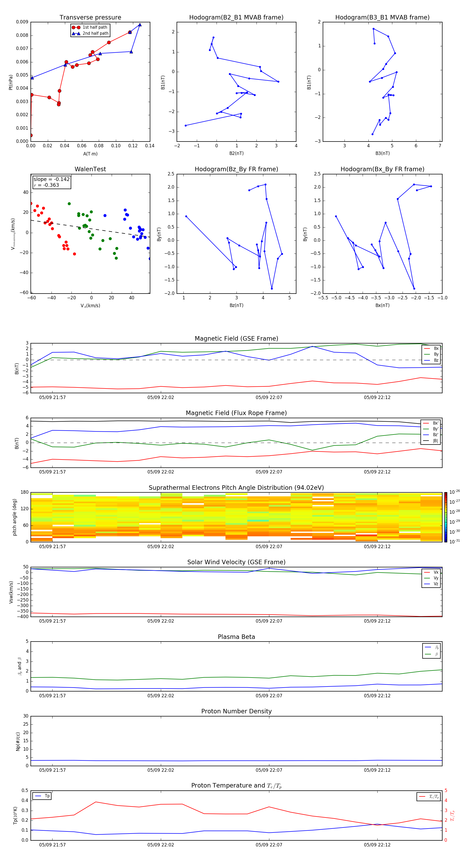Select By' in the flux rope legend
Image resolution: width=473 pixels, height=868 pixels.
[x=431, y=429]
